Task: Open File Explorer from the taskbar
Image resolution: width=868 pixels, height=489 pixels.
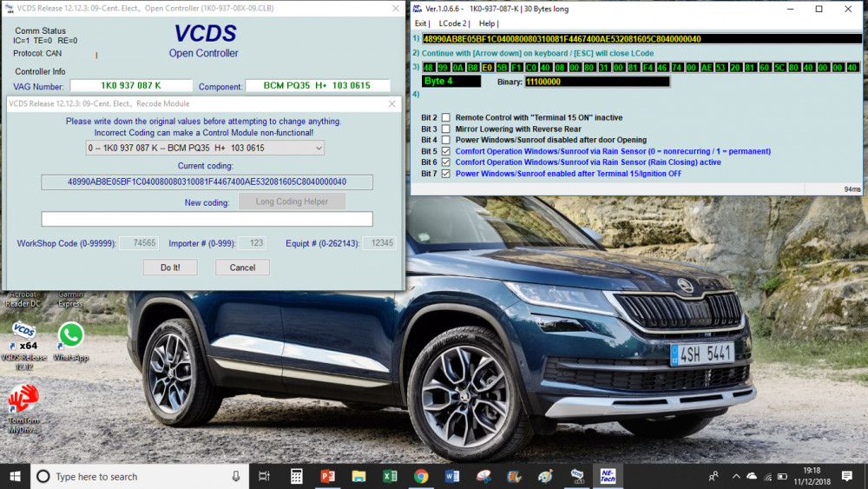Action: click(x=358, y=476)
